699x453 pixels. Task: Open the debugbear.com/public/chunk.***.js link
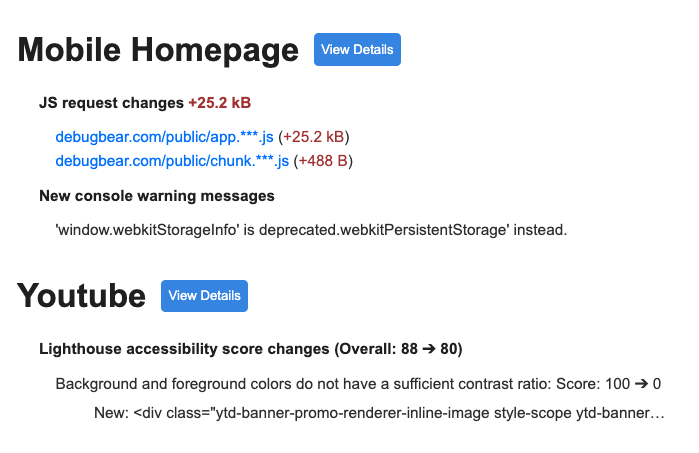(x=172, y=161)
